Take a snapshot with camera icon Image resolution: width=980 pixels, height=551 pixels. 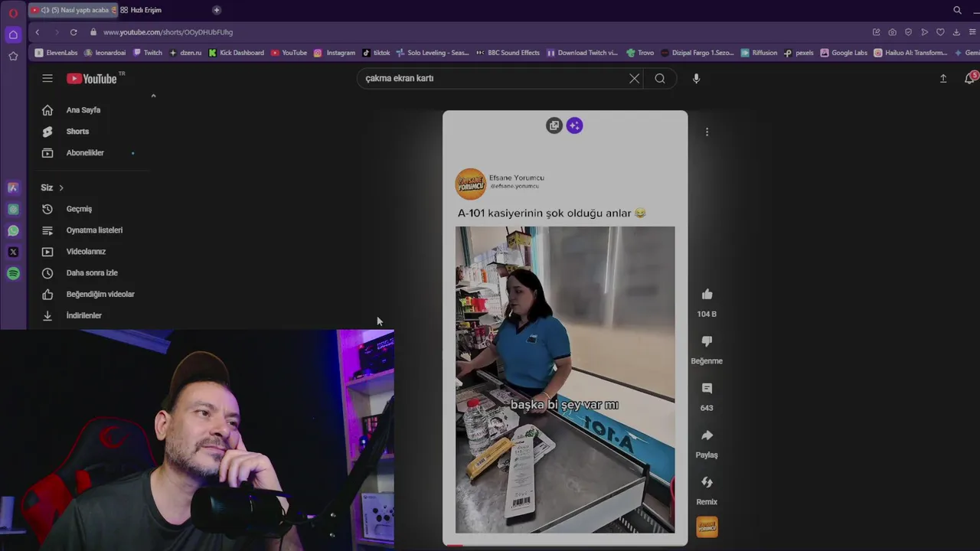tap(892, 32)
